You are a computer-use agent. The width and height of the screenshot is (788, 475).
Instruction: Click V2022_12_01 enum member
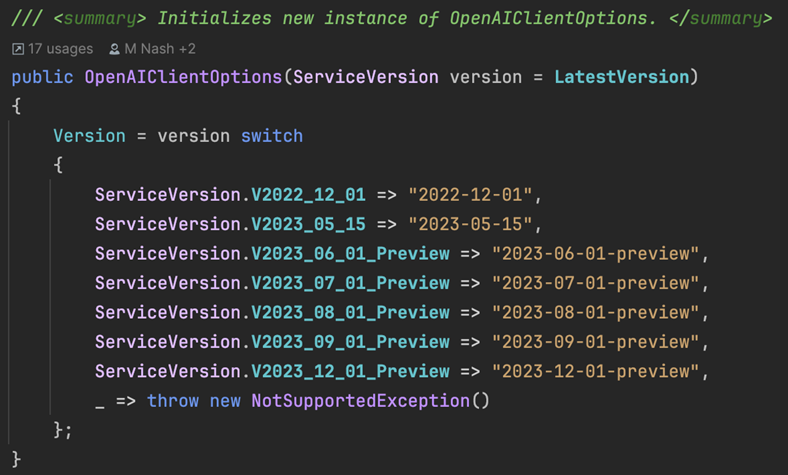click(x=308, y=195)
